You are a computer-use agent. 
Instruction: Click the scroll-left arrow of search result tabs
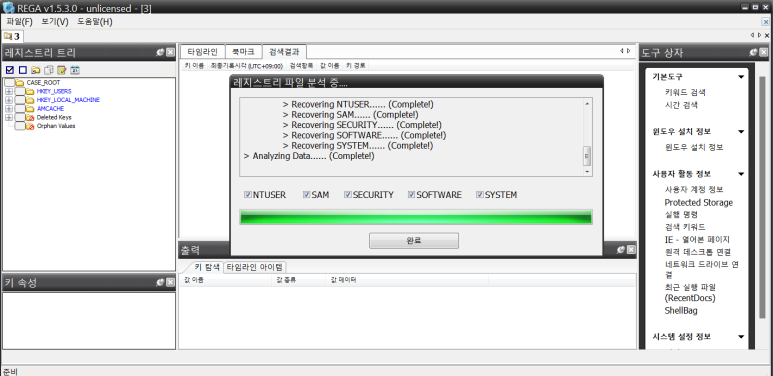622,51
